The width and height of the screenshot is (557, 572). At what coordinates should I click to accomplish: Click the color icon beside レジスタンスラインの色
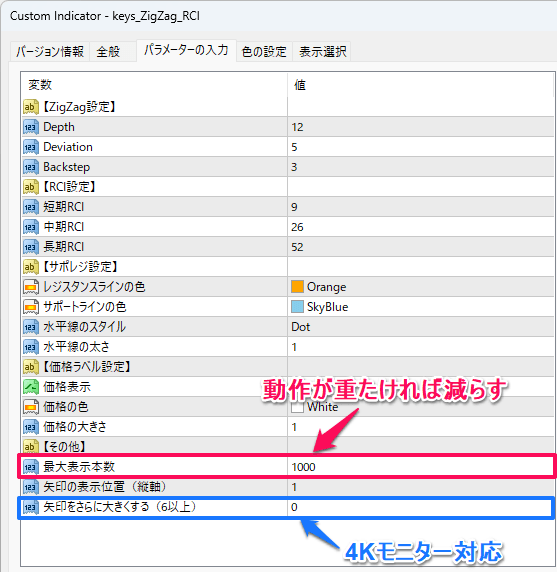(31, 287)
